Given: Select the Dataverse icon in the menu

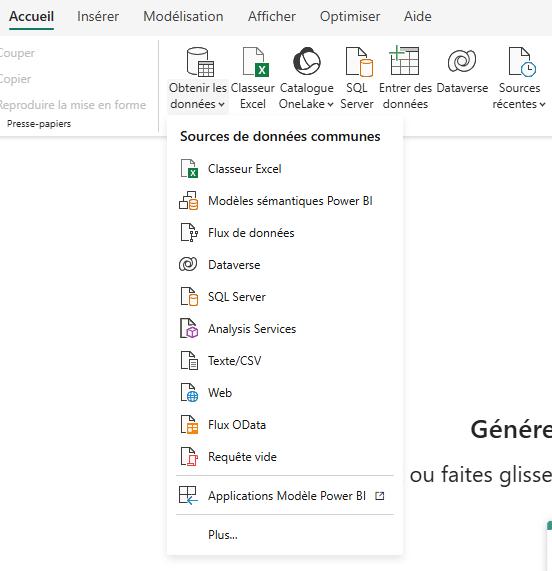Looking at the screenshot, I should 188,264.
